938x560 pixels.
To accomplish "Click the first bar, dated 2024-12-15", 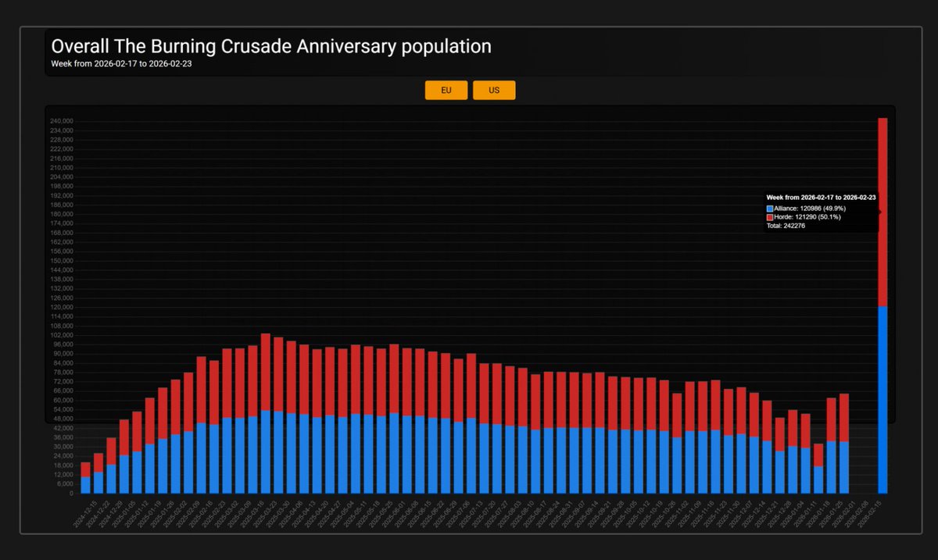I will click(x=86, y=478).
